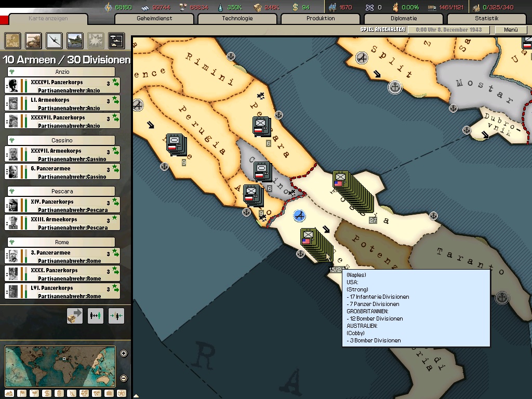The height and width of the screenshot is (399, 532).
Task: Click the supply crate with arrow button
Action: coord(75,316)
